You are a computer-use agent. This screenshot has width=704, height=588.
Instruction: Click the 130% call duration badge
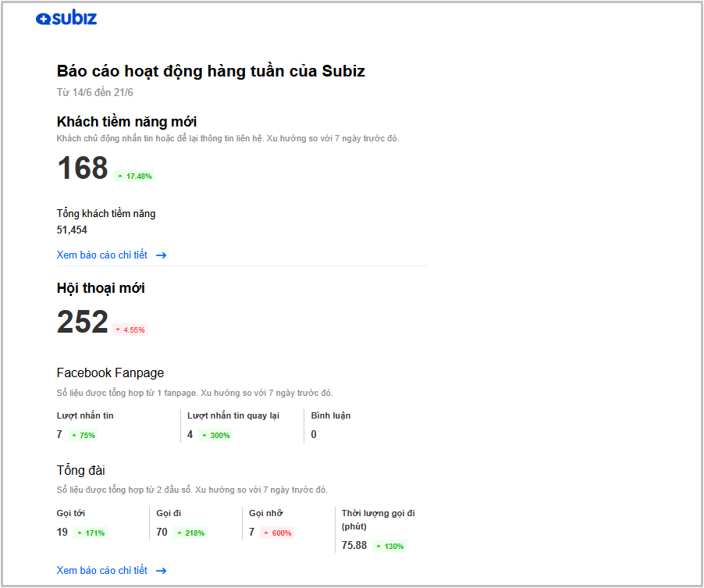[389, 546]
